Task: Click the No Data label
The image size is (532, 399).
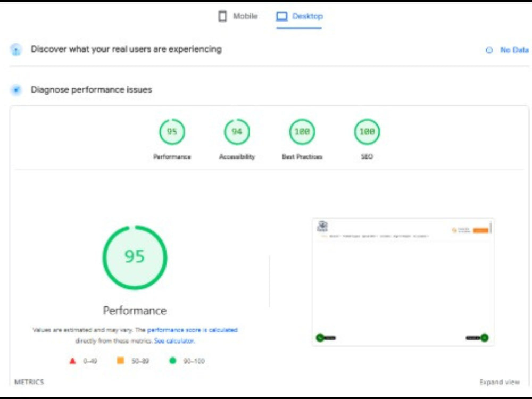Action: 514,50
